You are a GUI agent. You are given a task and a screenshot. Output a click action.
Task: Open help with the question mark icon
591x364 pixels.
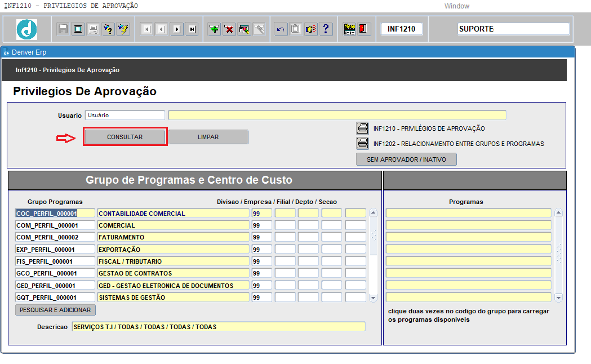coord(326,29)
